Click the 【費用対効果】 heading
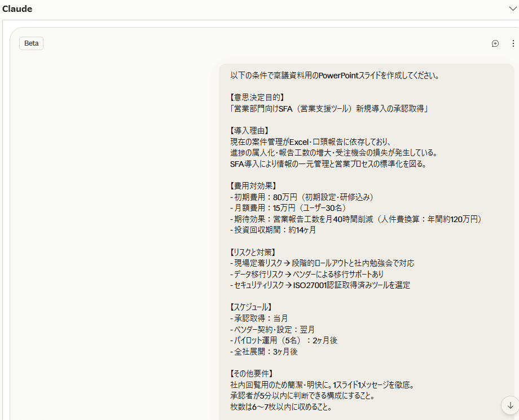The width and height of the screenshot is (519, 420). [253, 185]
